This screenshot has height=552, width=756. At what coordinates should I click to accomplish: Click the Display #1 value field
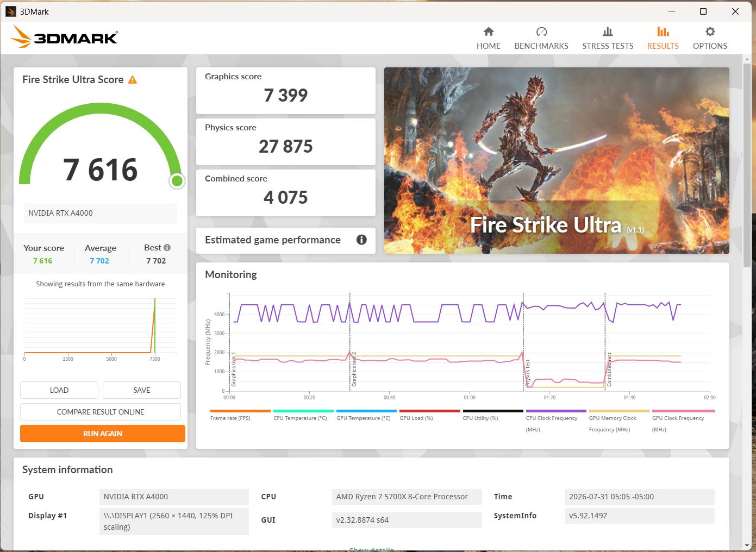(174, 521)
